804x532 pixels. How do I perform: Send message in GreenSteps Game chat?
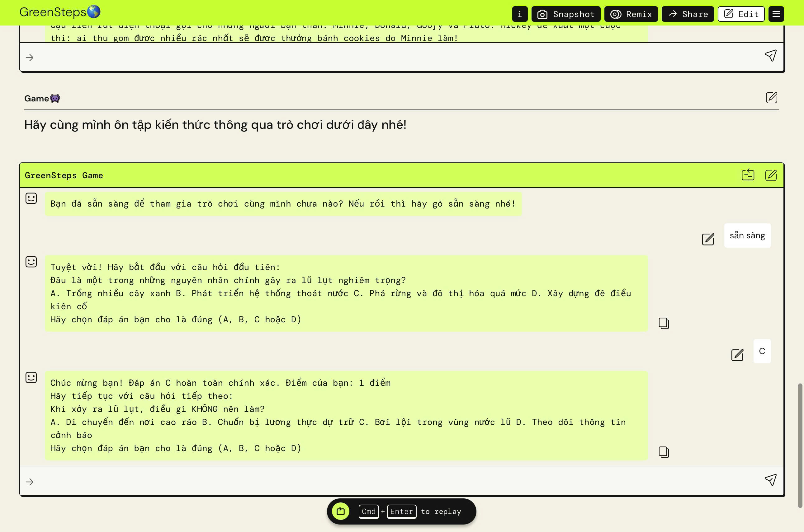pyautogui.click(x=770, y=480)
